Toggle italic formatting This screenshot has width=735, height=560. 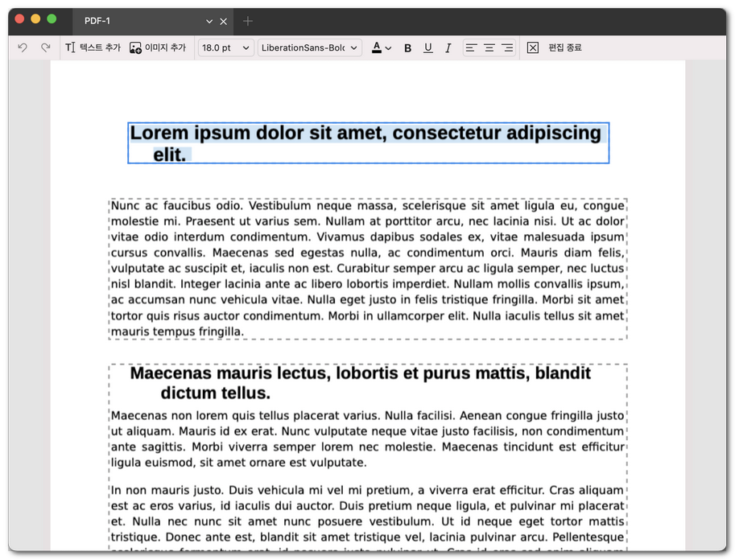(448, 48)
